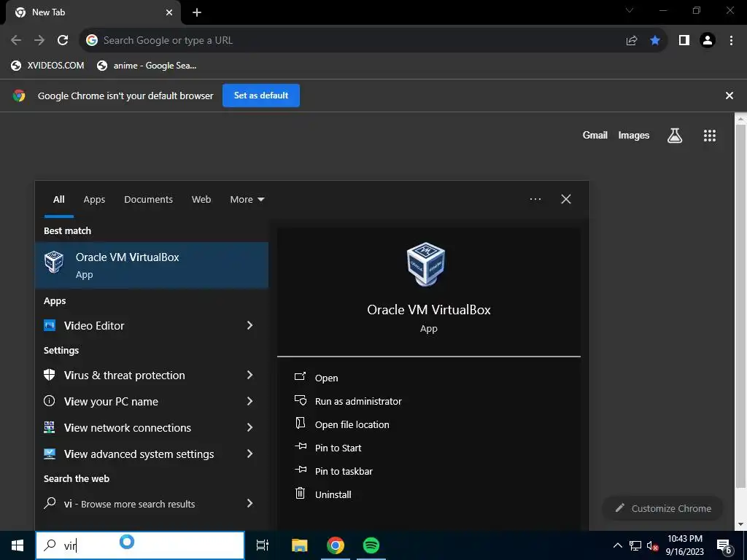The width and height of the screenshot is (747, 560).
Task: Show hidden tray icons chevron
Action: [617, 545]
